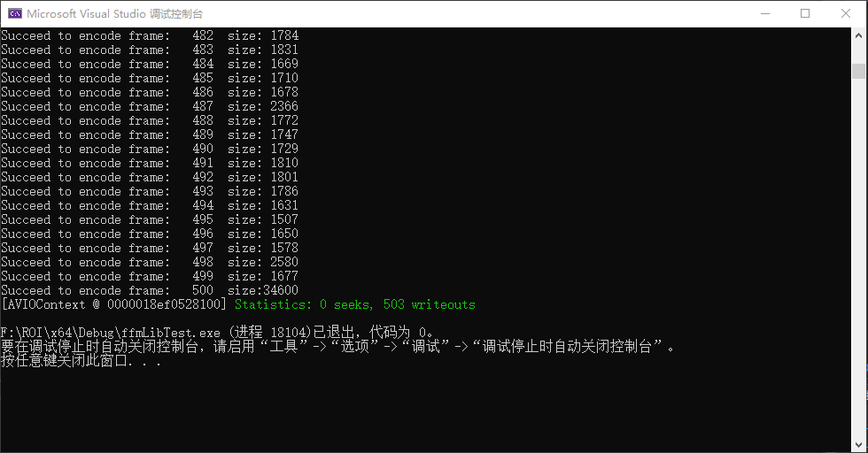868x453 pixels.
Task: Click the vertical scrollbar thumb
Action: (858, 71)
